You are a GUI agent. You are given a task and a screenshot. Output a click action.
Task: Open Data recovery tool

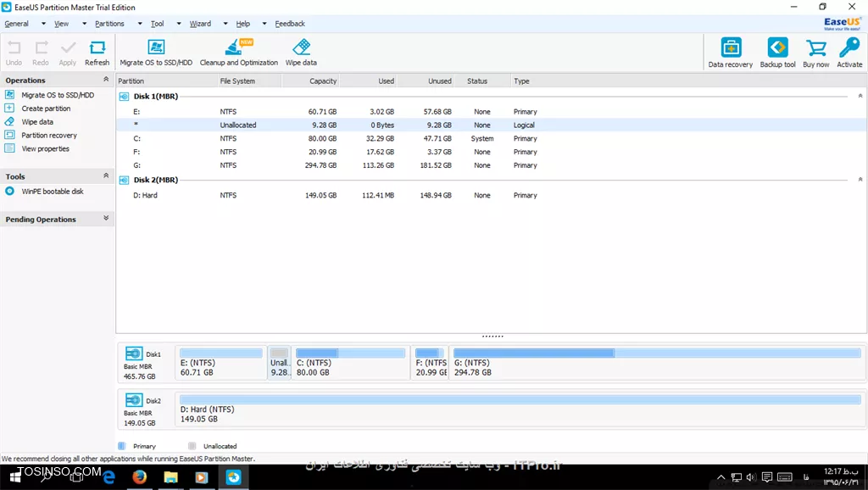coord(730,53)
